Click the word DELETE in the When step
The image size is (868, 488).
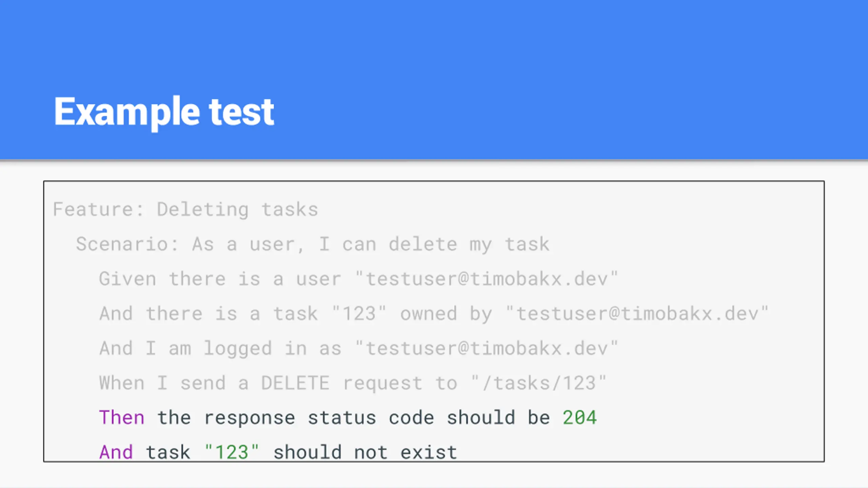click(295, 383)
